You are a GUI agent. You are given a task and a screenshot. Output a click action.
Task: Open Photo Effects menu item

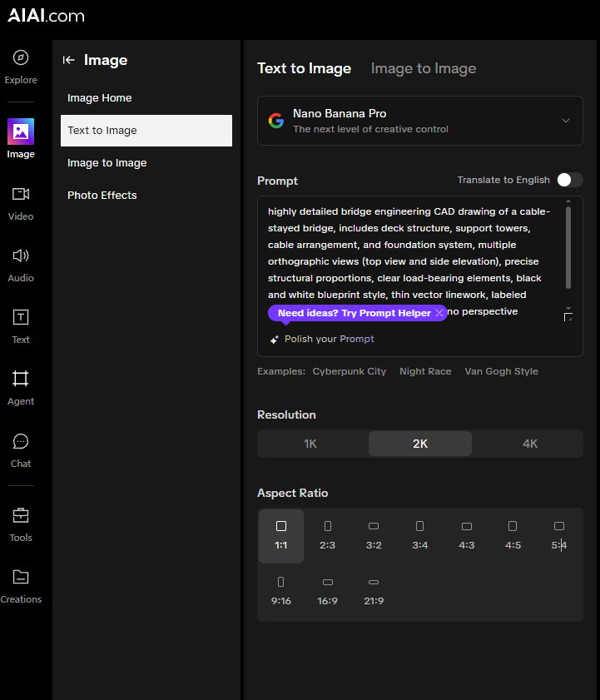[x=146, y=195]
